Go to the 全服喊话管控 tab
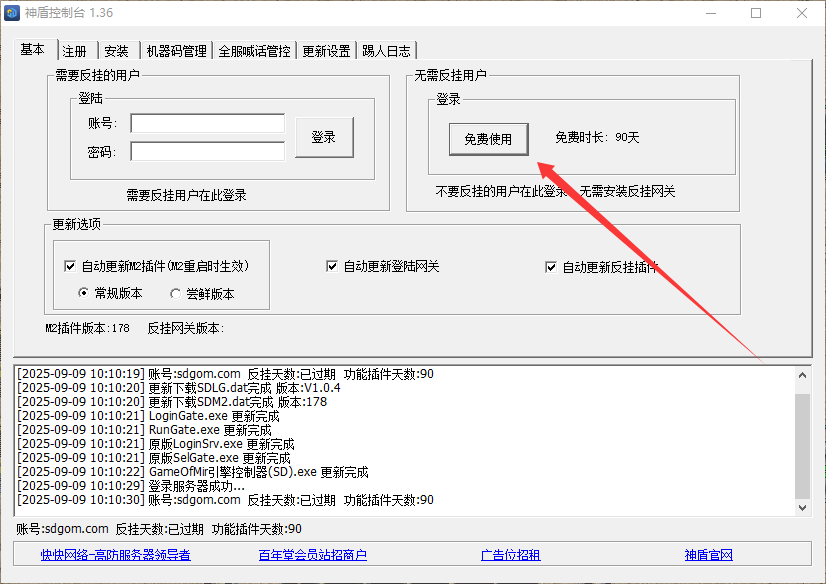Viewport: 826px width, 584px height. pyautogui.click(x=254, y=51)
